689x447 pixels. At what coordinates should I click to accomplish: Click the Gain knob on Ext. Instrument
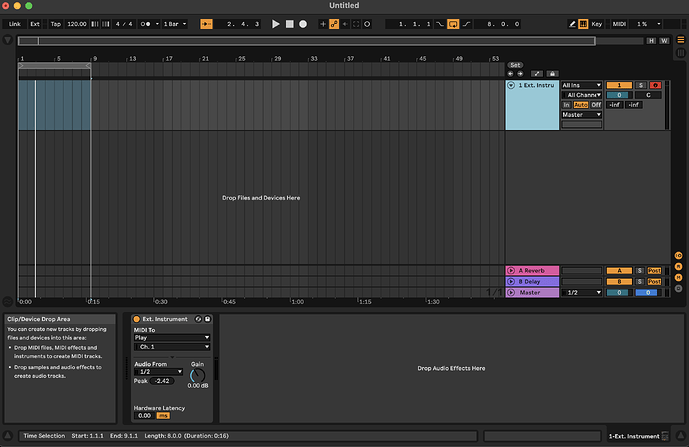197,374
